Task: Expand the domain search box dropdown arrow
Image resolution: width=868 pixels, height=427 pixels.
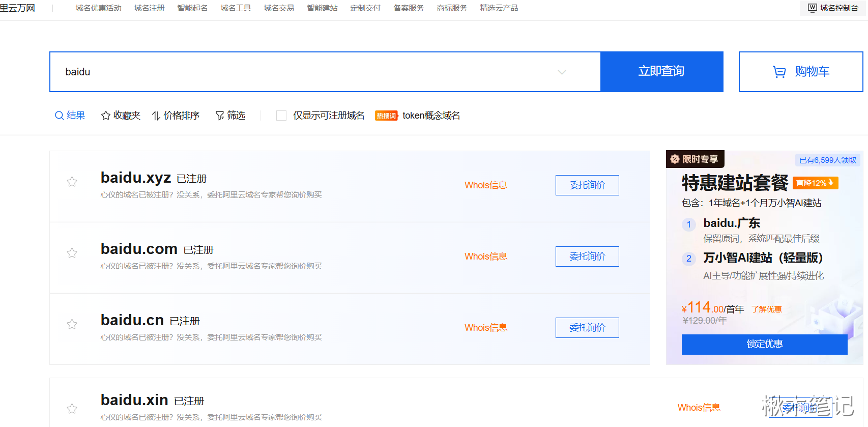Action: (x=562, y=72)
